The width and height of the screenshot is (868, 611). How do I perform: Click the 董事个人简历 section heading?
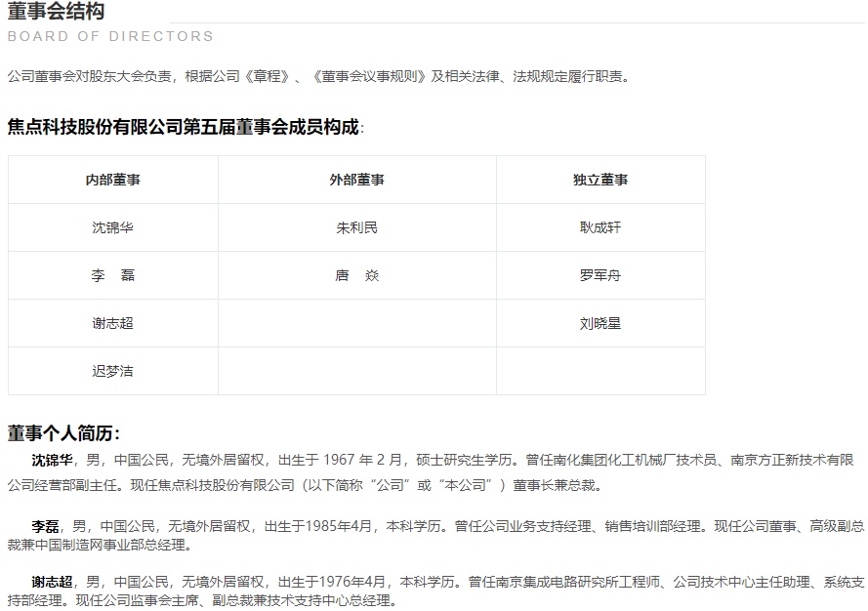63,433
